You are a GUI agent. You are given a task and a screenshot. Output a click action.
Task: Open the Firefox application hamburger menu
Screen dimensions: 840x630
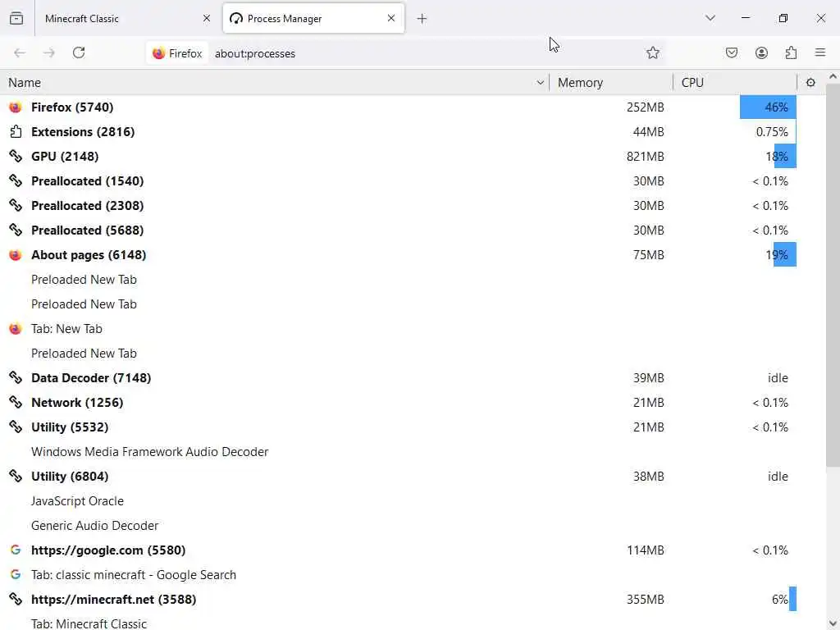820,52
